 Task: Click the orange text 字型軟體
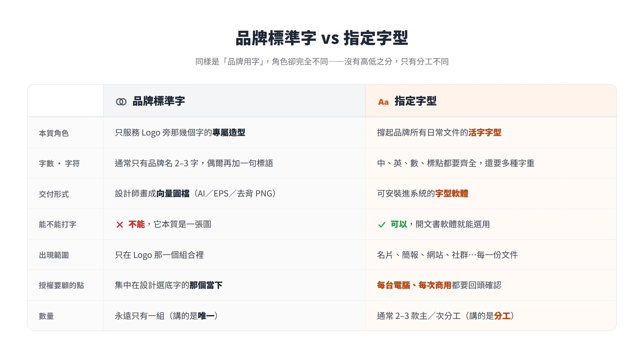[x=452, y=193]
